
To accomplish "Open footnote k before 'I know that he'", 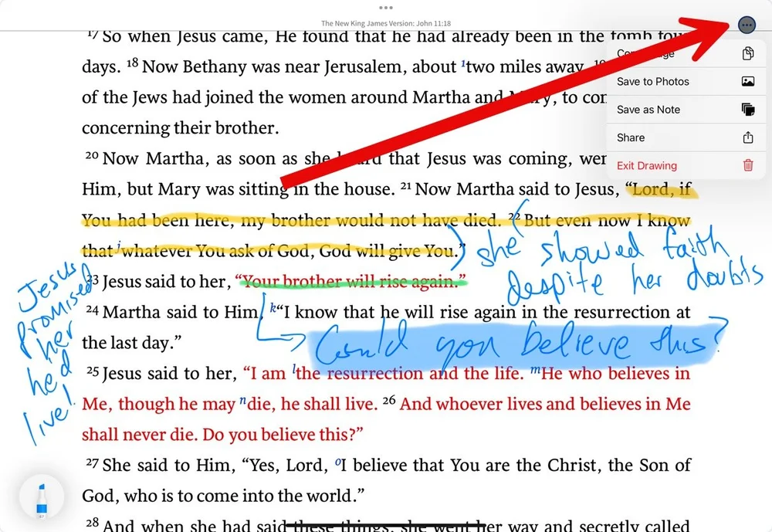I will [x=273, y=308].
